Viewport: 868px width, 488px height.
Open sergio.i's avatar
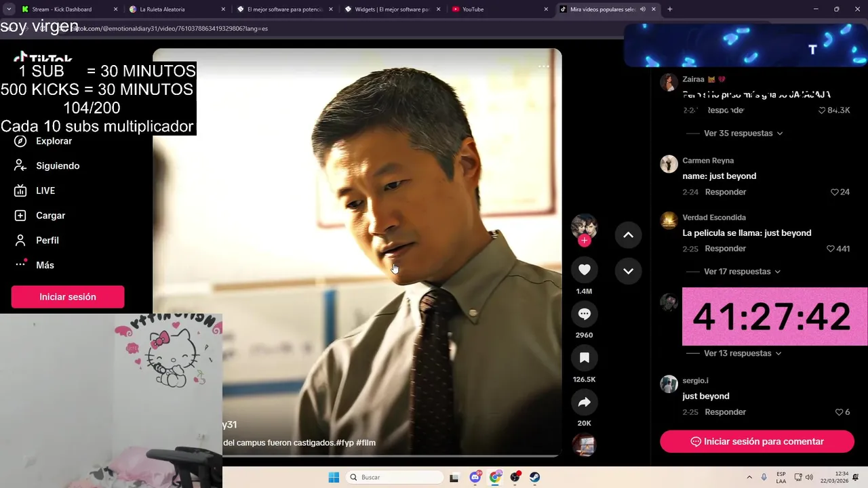(669, 384)
